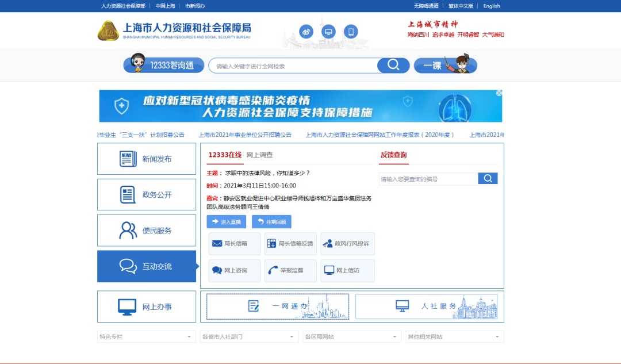This screenshot has height=364, width=621.
Task: Open 12333智询通 assistant button
Action: (x=164, y=66)
